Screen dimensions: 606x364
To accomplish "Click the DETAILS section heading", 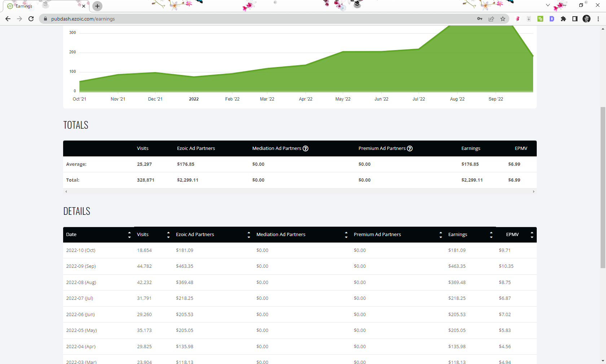I will pyautogui.click(x=77, y=211).
